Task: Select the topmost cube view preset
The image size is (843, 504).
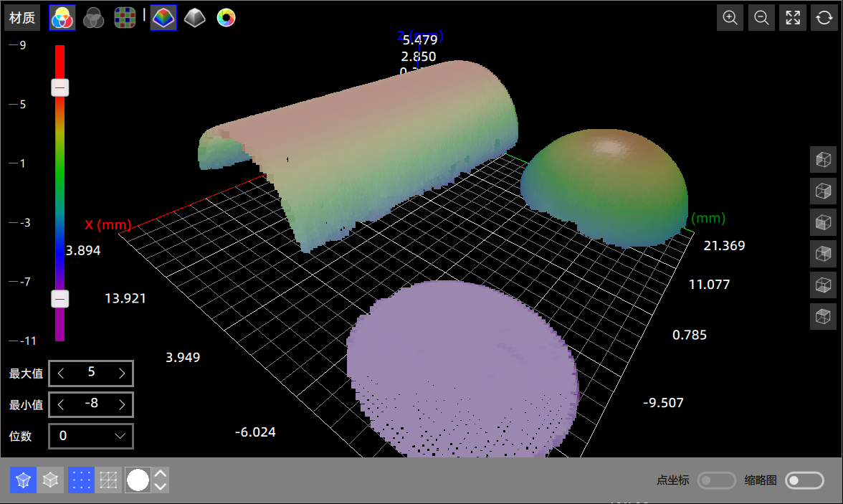Action: (823, 159)
